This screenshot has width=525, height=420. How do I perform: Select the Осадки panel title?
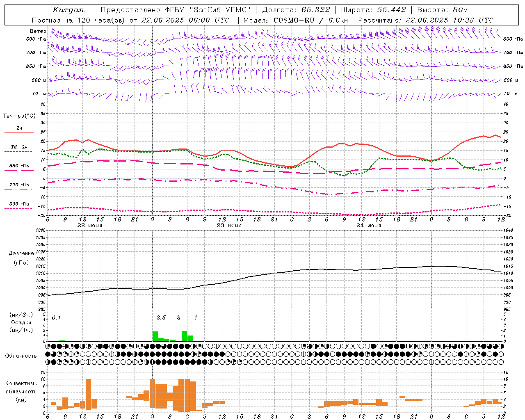(21, 322)
